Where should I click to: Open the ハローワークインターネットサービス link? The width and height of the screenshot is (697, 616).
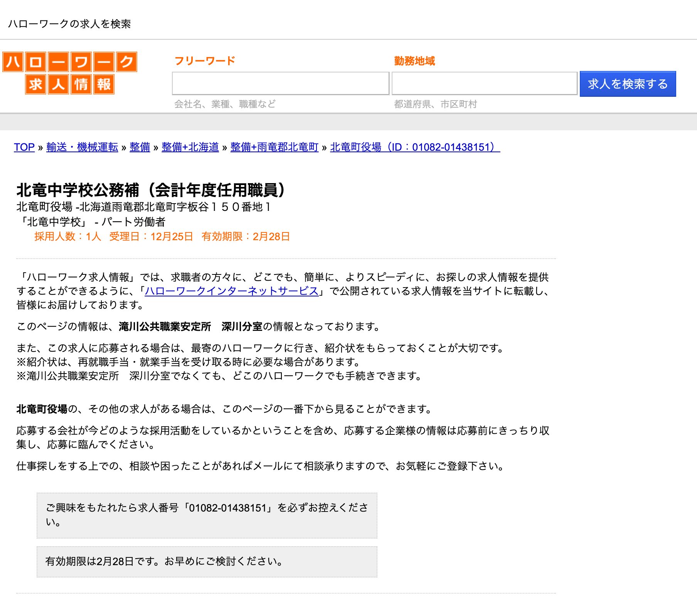click(x=231, y=291)
